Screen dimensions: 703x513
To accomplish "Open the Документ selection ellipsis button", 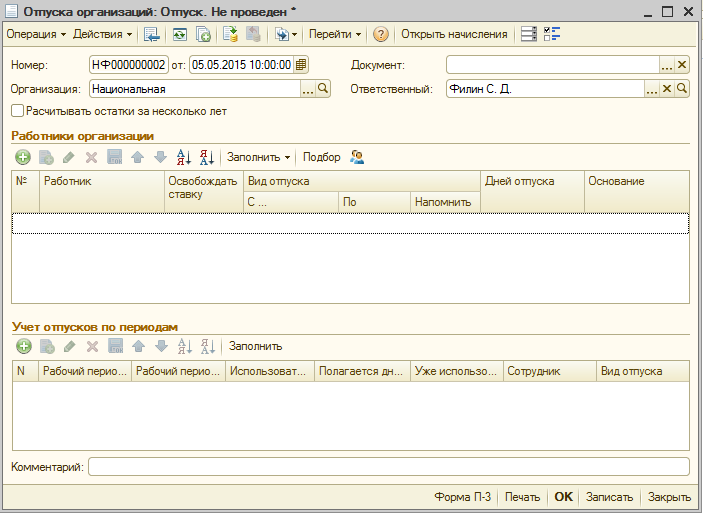I will point(667,65).
